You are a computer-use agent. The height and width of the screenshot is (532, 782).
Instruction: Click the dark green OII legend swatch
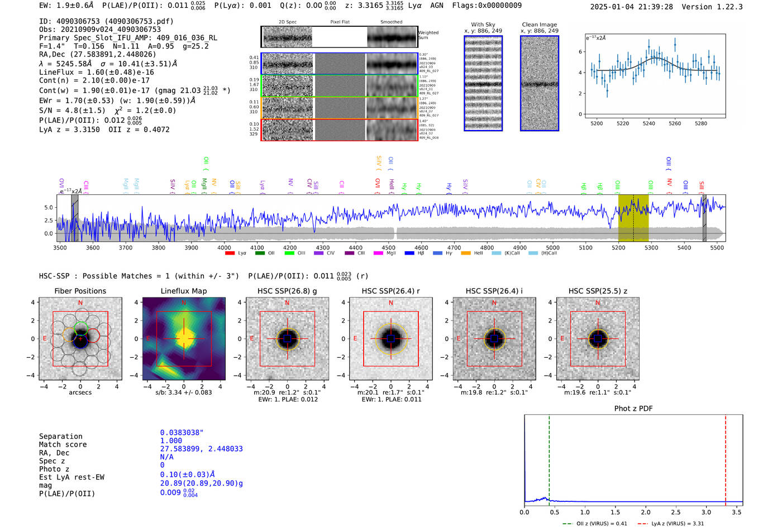point(260,253)
